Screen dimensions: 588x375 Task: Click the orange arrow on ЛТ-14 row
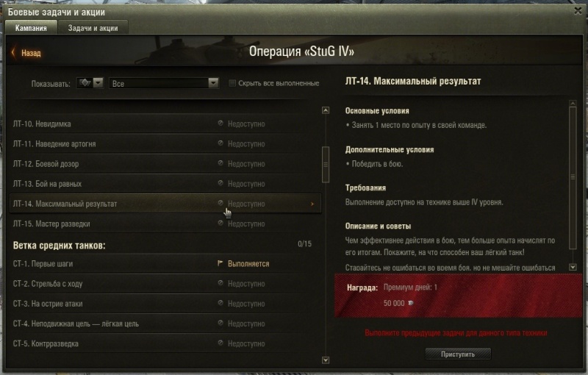click(312, 204)
